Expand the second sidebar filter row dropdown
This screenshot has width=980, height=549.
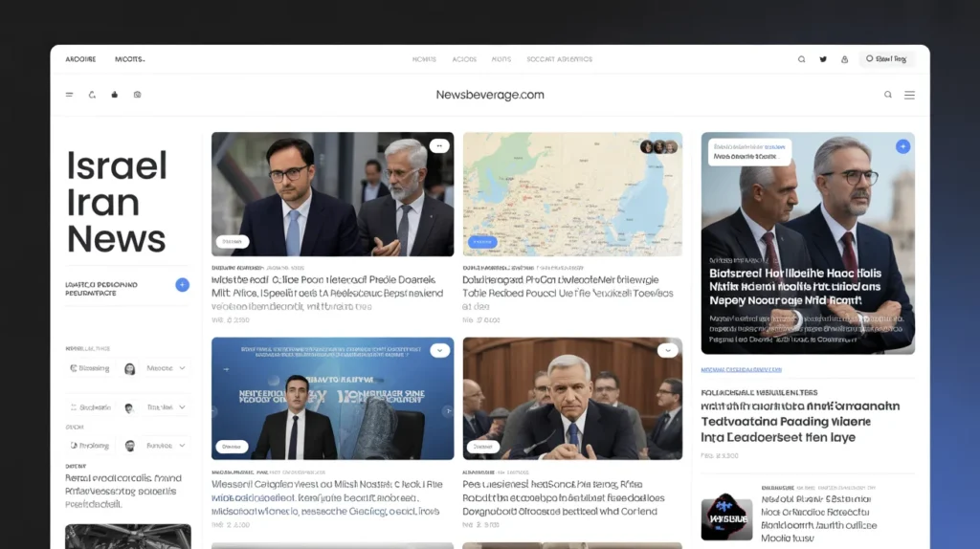tap(183, 407)
